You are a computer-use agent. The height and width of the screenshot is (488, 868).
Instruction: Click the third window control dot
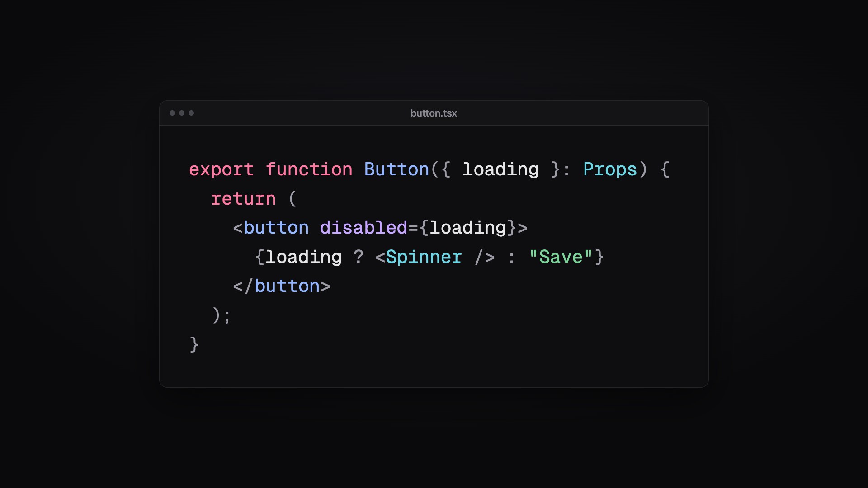pos(191,113)
